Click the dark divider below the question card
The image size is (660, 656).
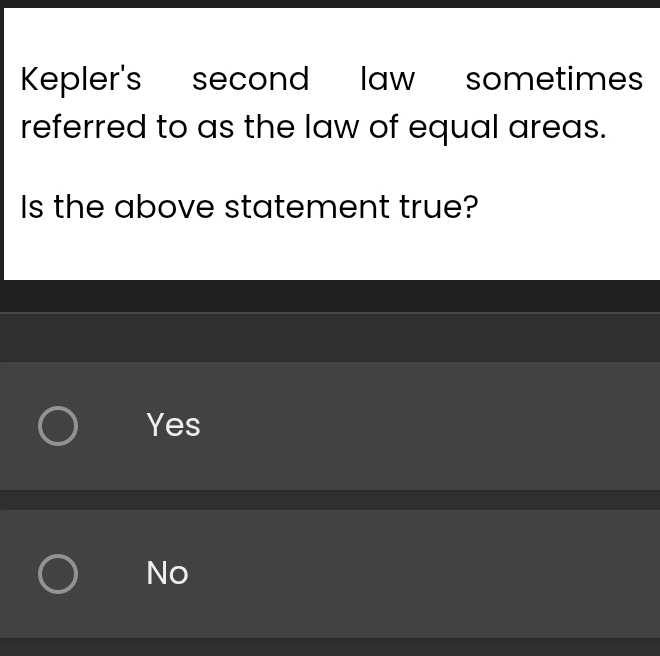tap(330, 297)
